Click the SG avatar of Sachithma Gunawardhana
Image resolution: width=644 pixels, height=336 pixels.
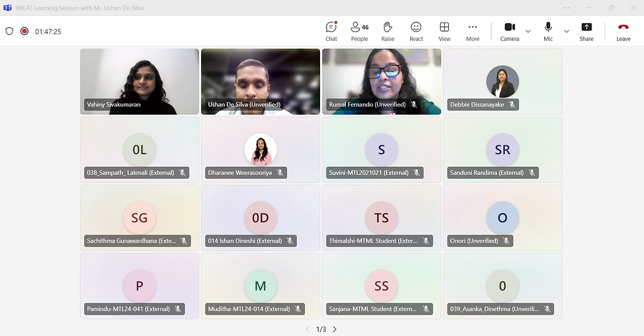(139, 218)
